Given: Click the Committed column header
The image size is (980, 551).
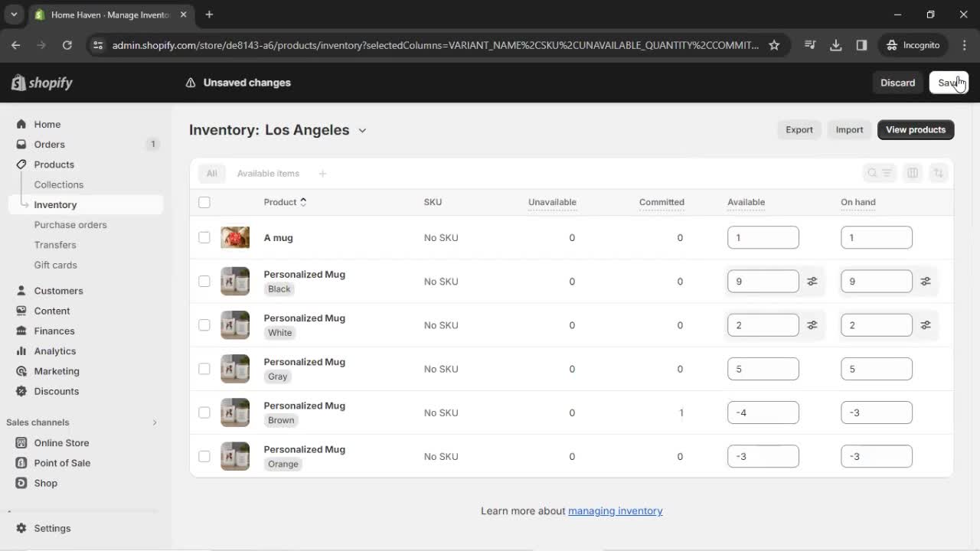Looking at the screenshot, I should click(x=661, y=202).
